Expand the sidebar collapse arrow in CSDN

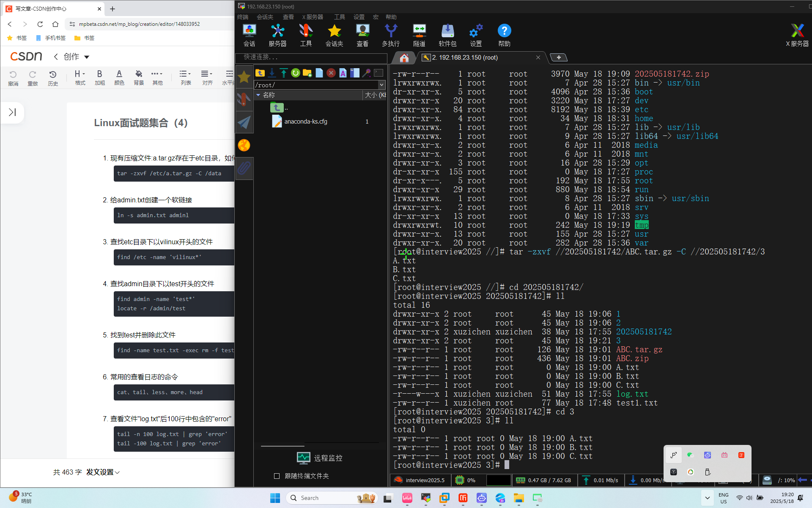point(12,112)
